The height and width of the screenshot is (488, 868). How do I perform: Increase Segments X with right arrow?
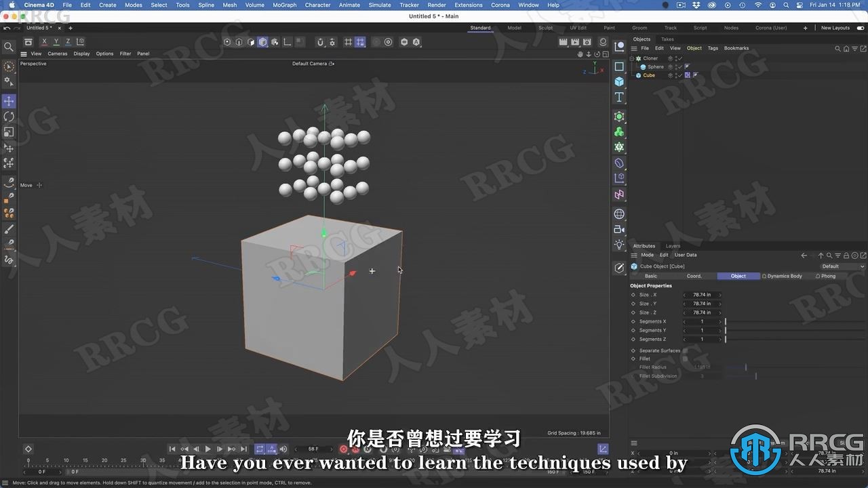pyautogui.click(x=720, y=321)
